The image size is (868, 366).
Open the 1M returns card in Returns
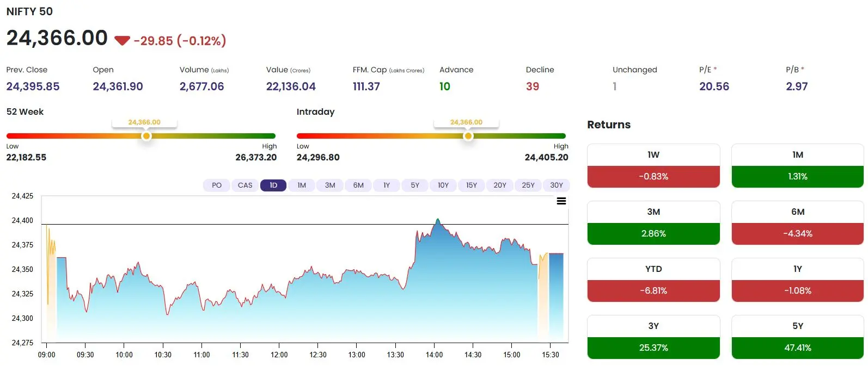click(798, 166)
